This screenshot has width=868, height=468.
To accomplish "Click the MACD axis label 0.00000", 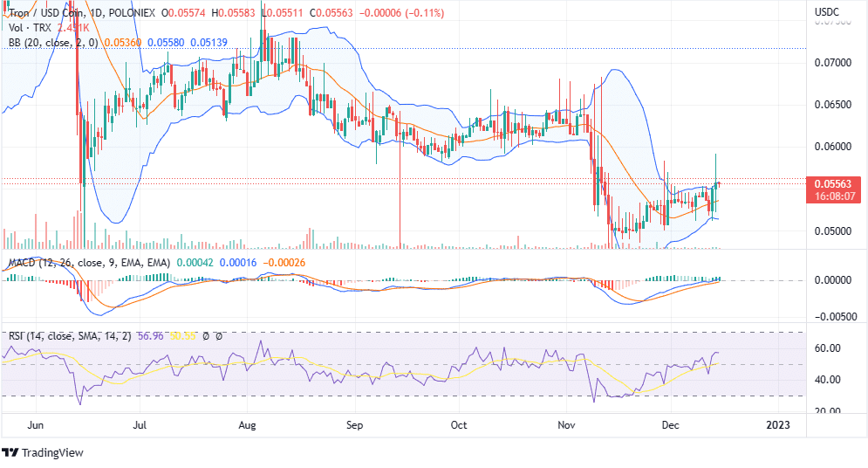I will 833,280.
